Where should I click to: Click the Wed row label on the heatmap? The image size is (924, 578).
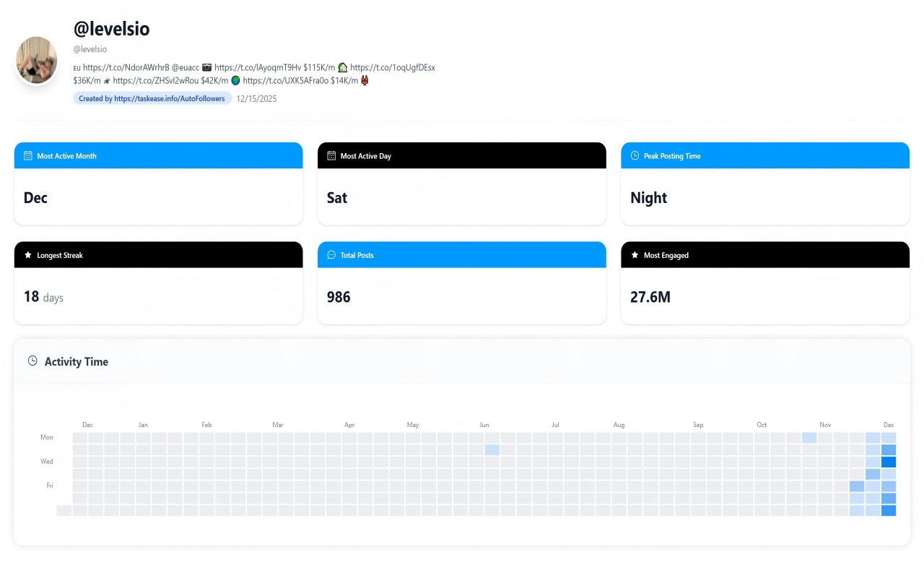(x=46, y=461)
